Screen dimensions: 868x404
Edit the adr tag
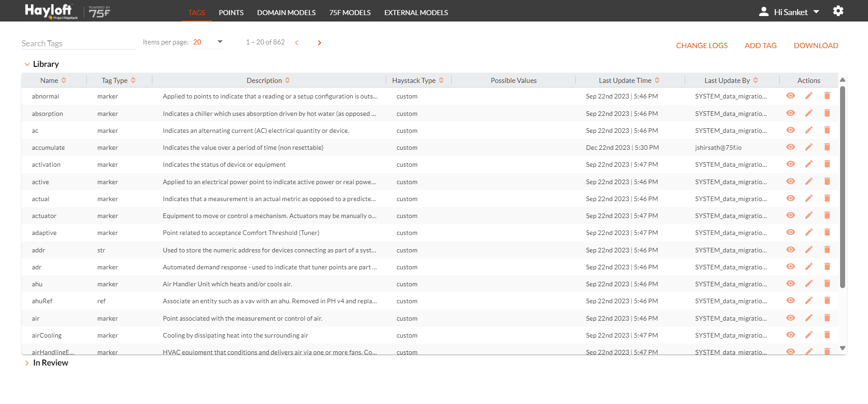809,267
